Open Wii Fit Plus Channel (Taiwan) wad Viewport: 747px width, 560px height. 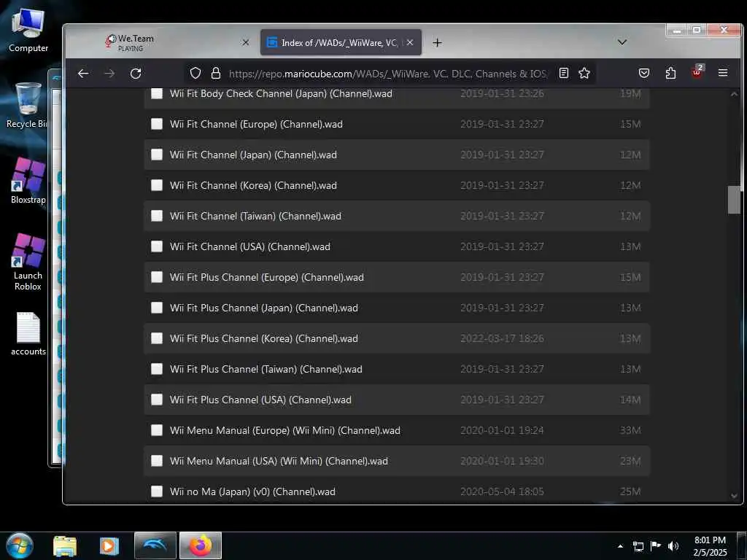tap(266, 369)
